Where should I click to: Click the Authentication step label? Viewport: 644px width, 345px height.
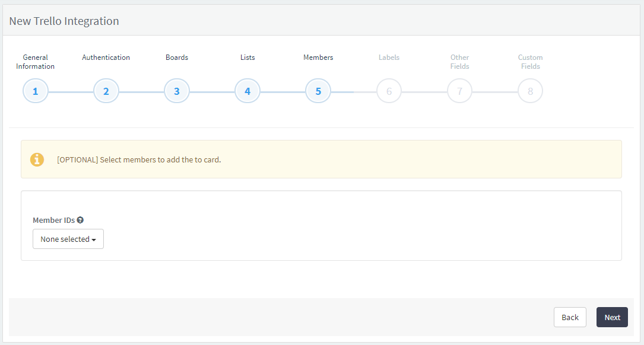(106, 57)
